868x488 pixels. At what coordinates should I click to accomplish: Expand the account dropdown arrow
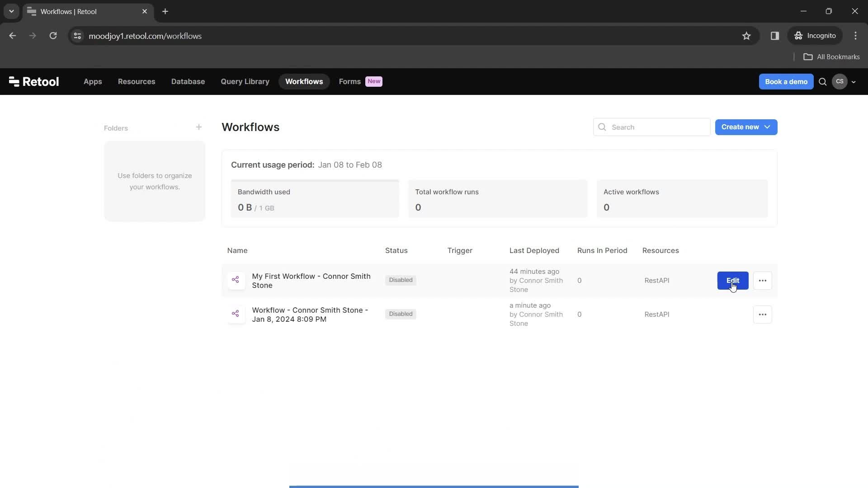click(854, 82)
